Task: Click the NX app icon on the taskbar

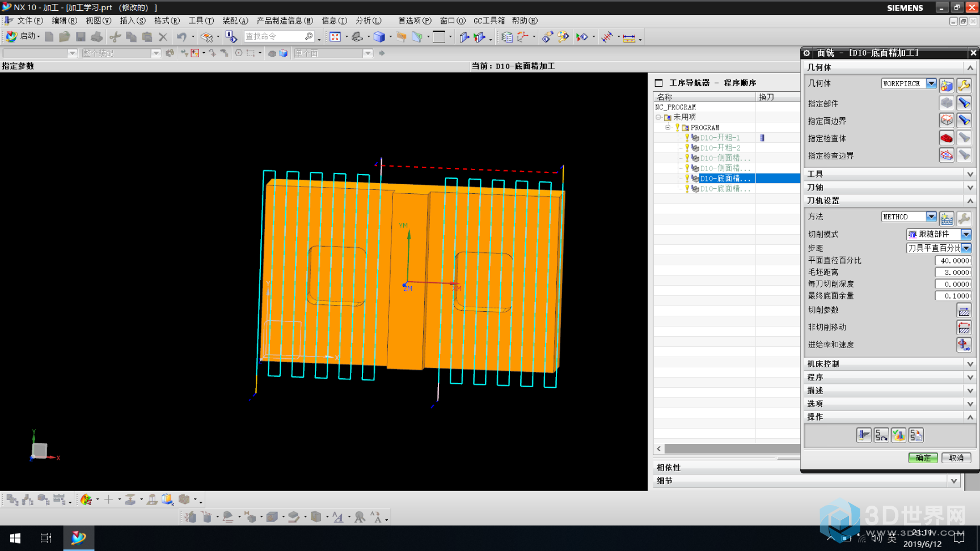Action: tap(78, 538)
